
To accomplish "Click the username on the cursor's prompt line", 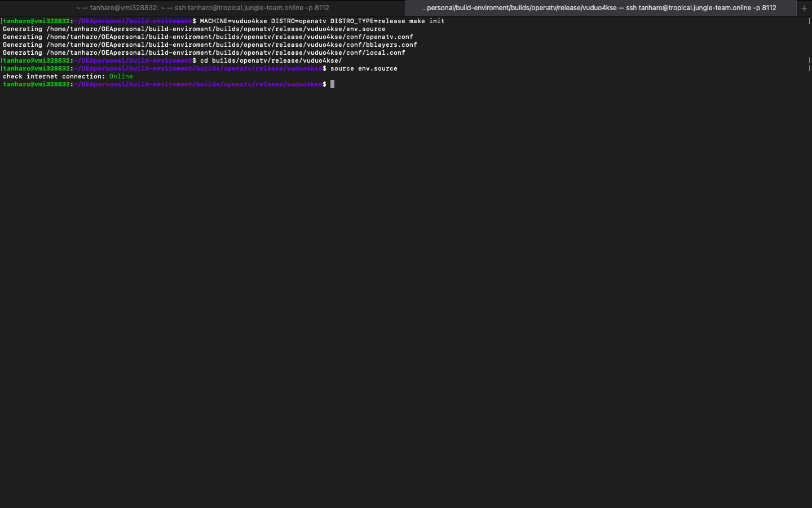I will 37,84.
